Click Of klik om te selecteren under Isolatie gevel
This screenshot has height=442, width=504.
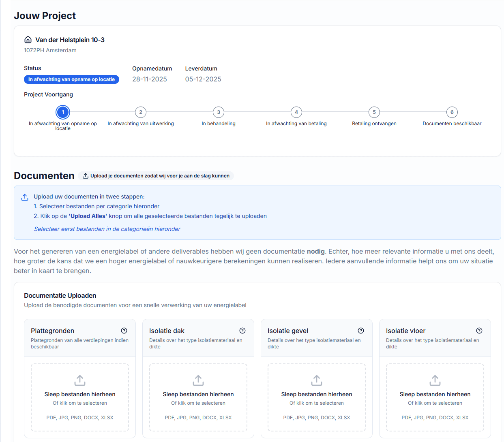[316, 403]
